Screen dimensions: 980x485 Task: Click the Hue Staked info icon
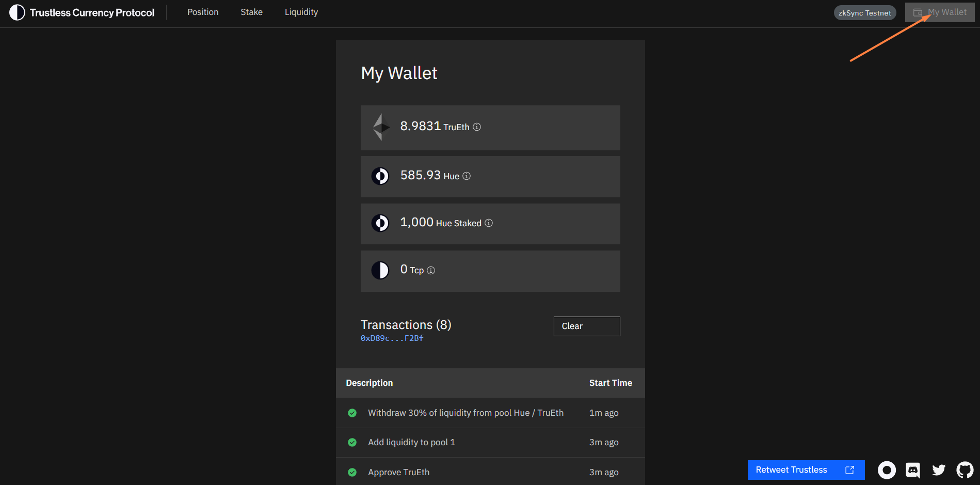point(489,223)
